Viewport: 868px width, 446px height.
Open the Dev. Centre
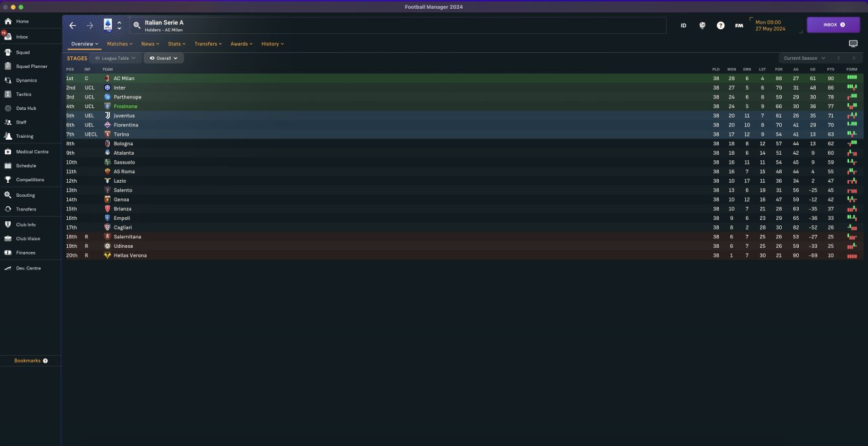pos(28,268)
